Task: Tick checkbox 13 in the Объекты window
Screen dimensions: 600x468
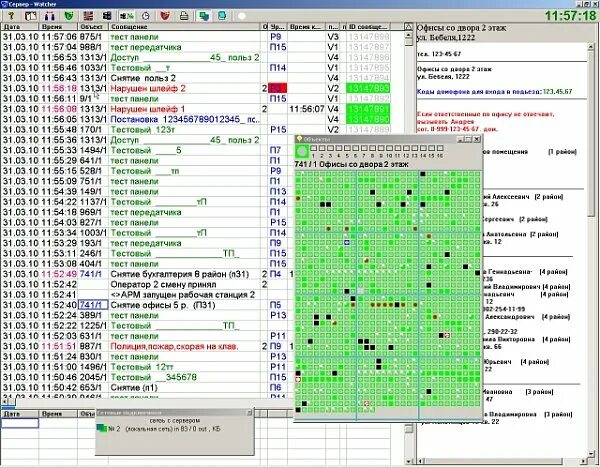Action: [x=414, y=148]
